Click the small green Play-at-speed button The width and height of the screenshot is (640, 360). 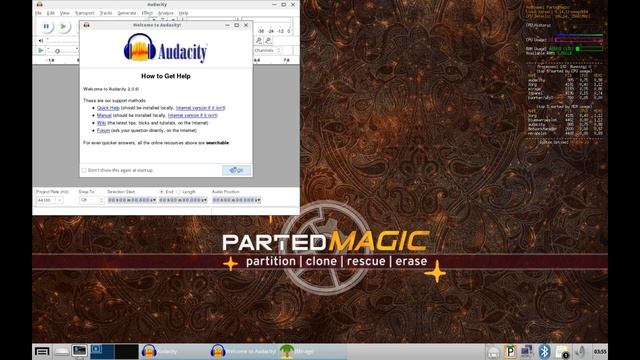tap(40, 50)
